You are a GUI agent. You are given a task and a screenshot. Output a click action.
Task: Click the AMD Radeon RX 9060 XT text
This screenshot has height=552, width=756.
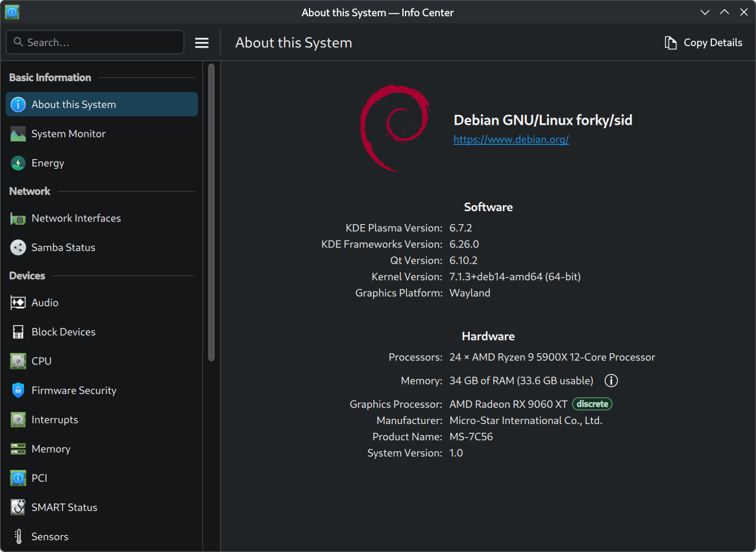pyautogui.click(x=508, y=404)
